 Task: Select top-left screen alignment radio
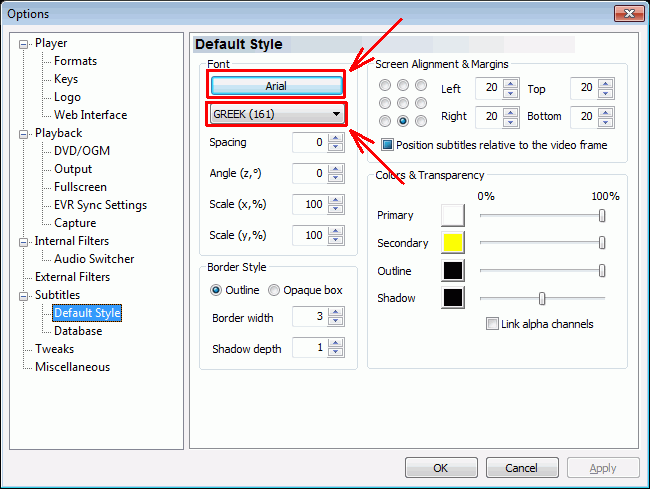[x=385, y=85]
